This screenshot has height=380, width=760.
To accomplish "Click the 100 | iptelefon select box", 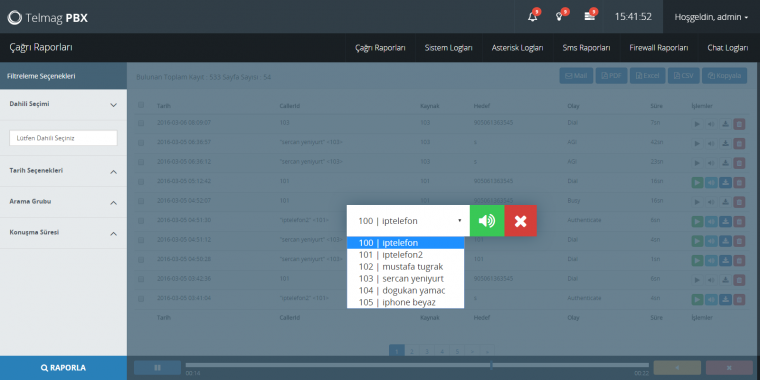I will (x=408, y=221).
